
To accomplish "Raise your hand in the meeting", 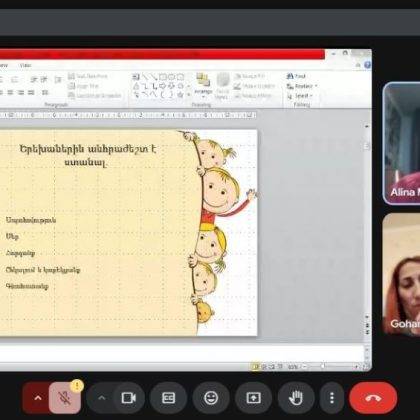I will [x=296, y=398].
